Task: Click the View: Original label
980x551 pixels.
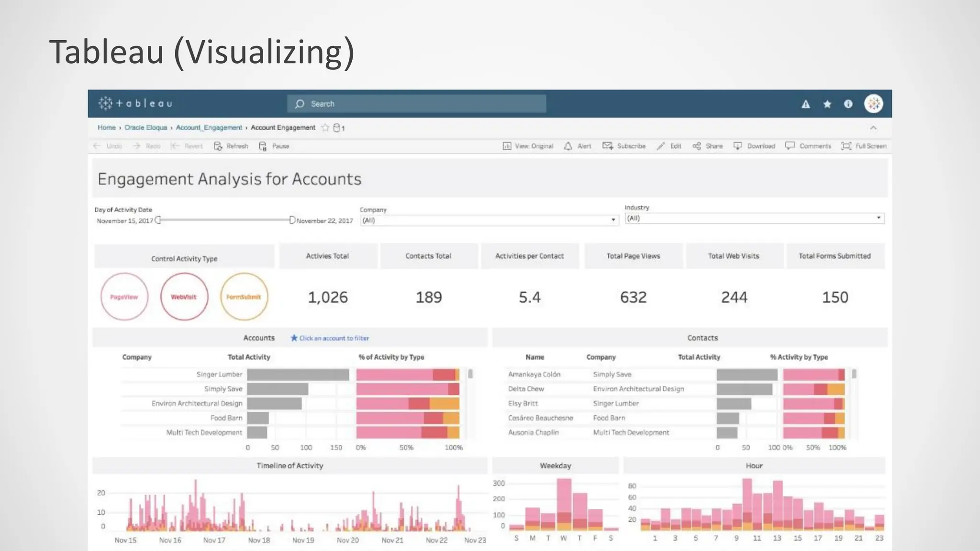Action: click(534, 146)
